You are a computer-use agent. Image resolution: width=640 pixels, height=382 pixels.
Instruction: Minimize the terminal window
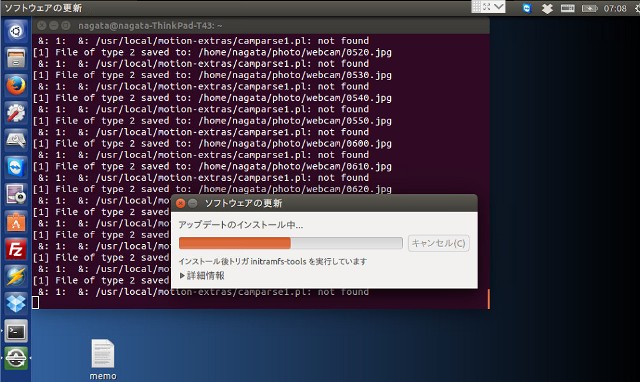tap(53, 26)
